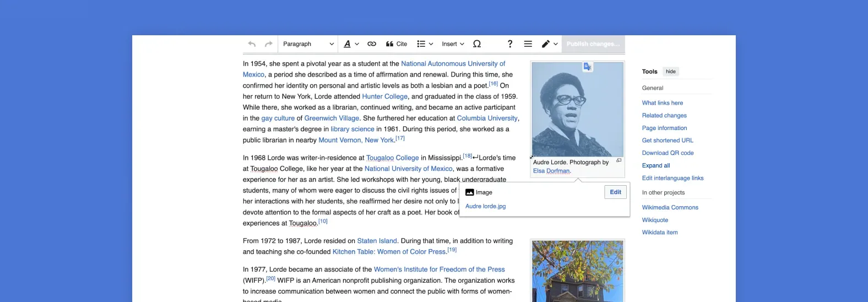The image size is (868, 302).
Task: Open Edit interlanguage links
Action: coord(673,178)
